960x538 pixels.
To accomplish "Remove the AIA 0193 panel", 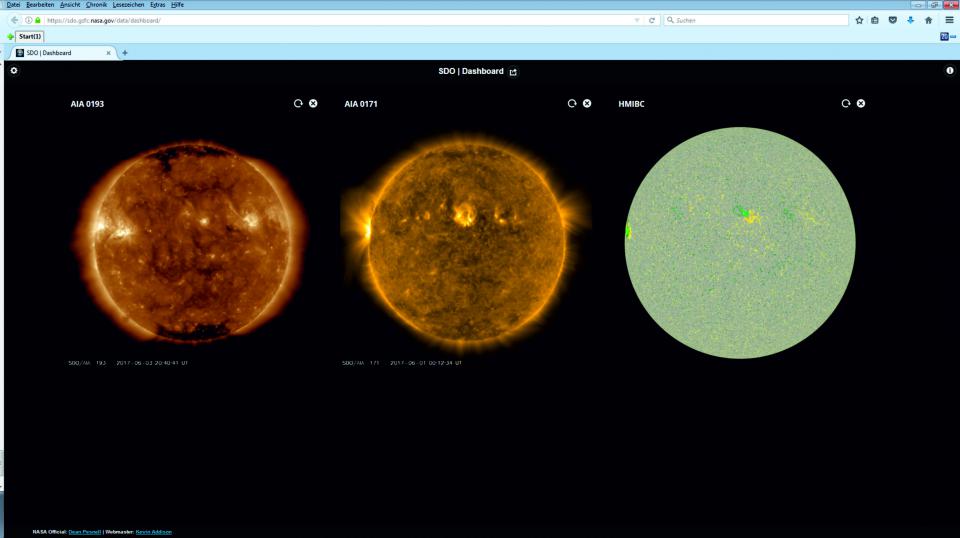I will tap(313, 104).
